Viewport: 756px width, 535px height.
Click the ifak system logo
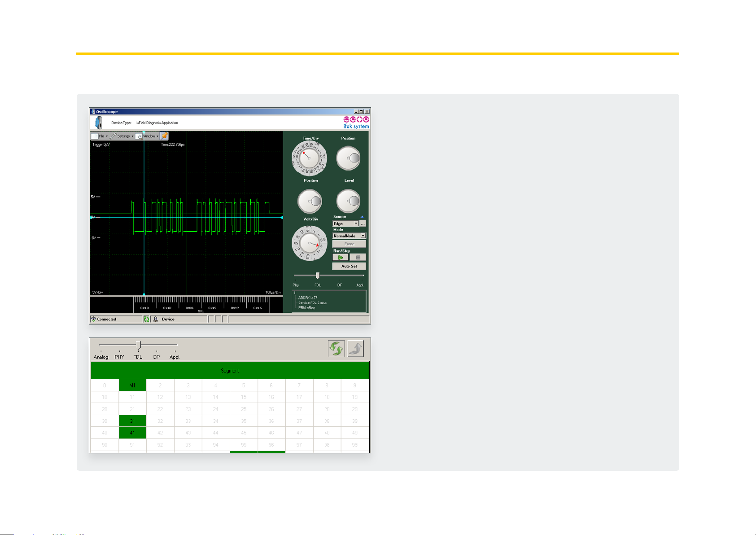[x=356, y=123]
